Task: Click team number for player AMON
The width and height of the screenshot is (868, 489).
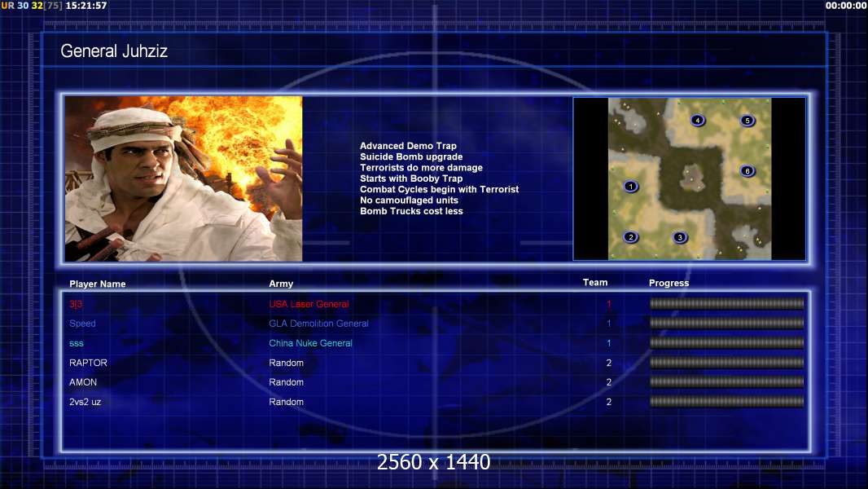Action: 609,382
